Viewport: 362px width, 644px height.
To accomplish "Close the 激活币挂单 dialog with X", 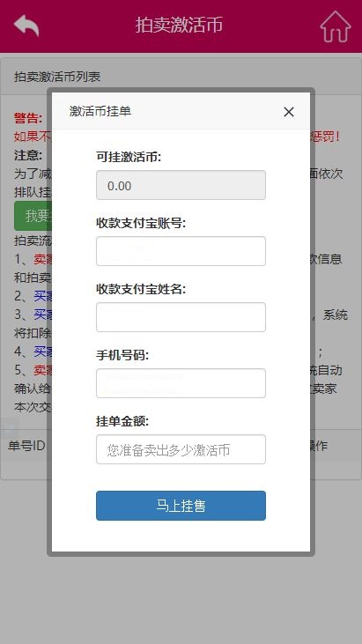I will [289, 112].
